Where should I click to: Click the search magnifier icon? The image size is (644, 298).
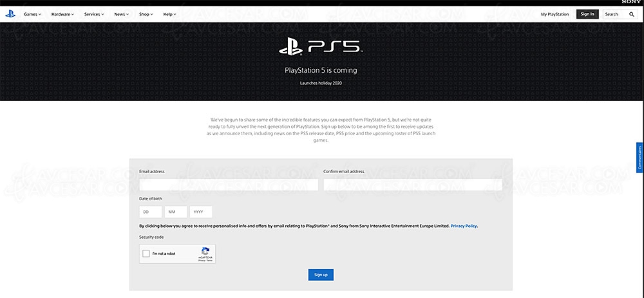tap(631, 14)
